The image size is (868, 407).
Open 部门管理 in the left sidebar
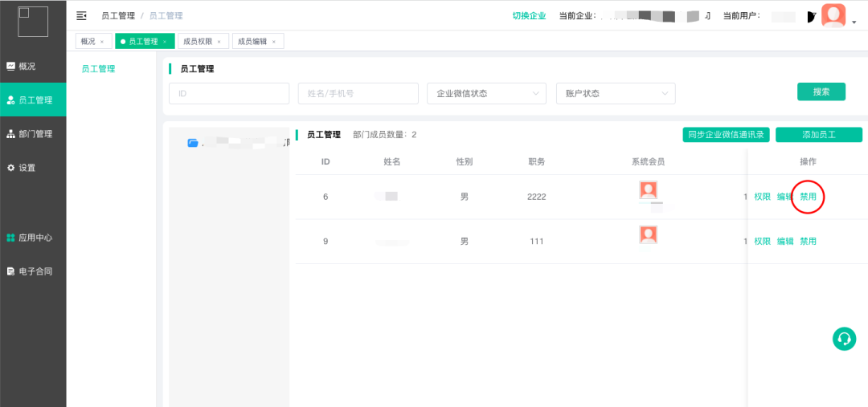point(33,134)
